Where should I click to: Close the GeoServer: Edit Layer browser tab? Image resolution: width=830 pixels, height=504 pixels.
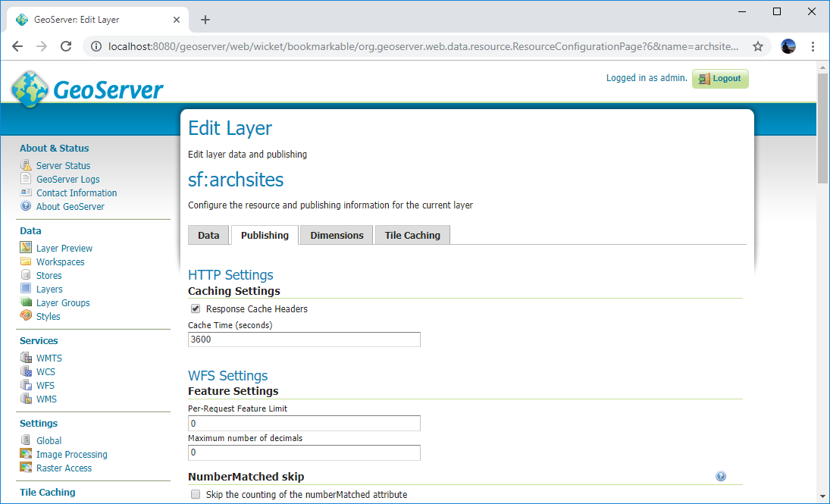point(177,20)
